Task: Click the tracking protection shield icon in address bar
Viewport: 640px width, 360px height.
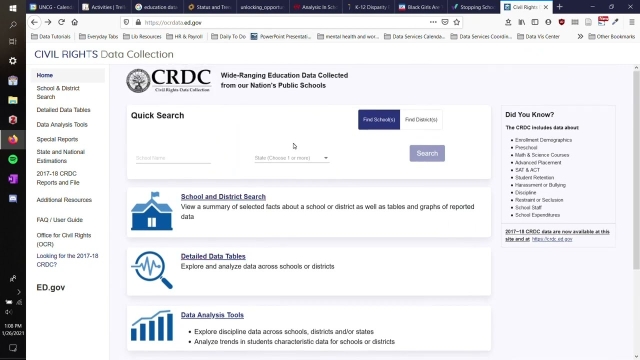Action: pos(127,22)
